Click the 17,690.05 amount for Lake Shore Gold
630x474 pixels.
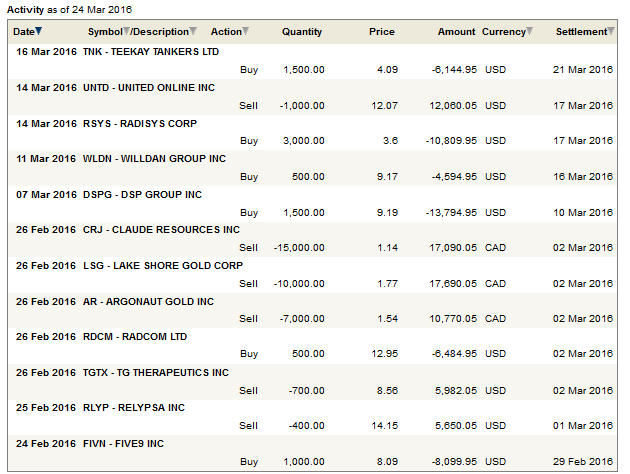[451, 283]
